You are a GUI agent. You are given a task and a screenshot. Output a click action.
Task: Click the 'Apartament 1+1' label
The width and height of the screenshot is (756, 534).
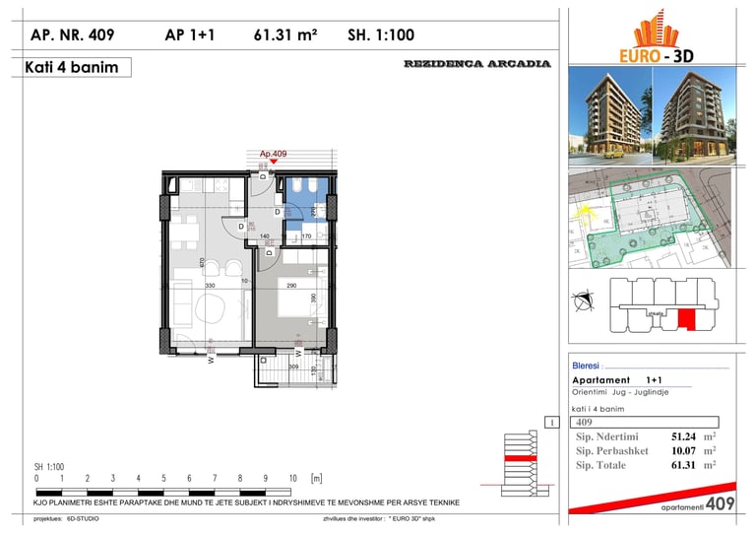click(617, 380)
